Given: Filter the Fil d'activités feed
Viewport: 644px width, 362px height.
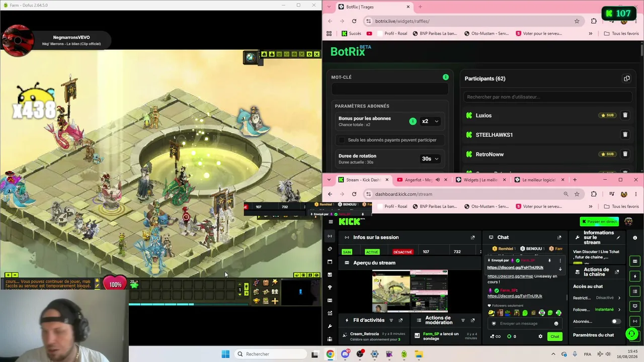Looking at the screenshot, I should coord(391,320).
